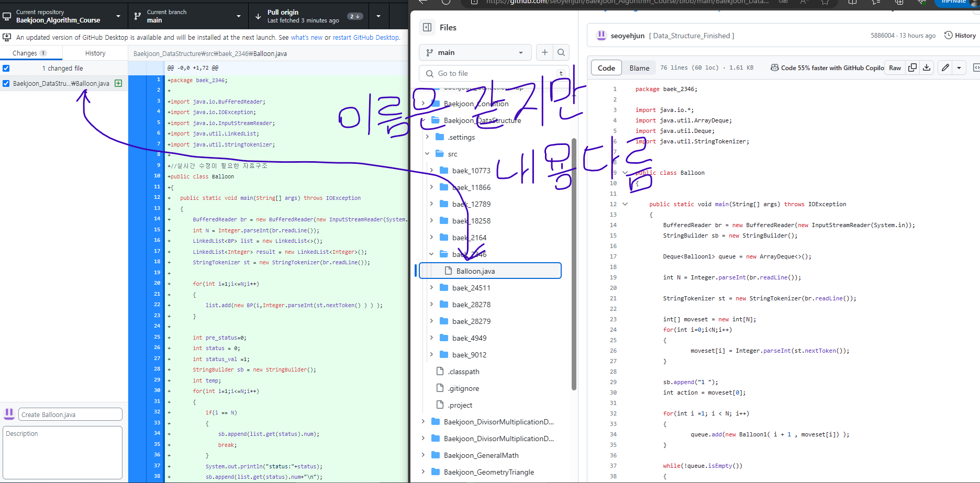Select the Code view tab

coord(606,68)
